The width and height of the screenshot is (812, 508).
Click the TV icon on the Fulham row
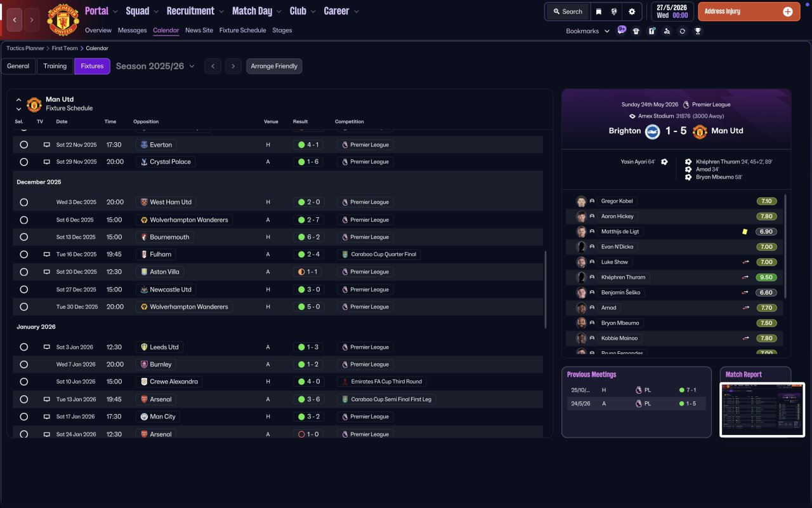[x=46, y=254]
